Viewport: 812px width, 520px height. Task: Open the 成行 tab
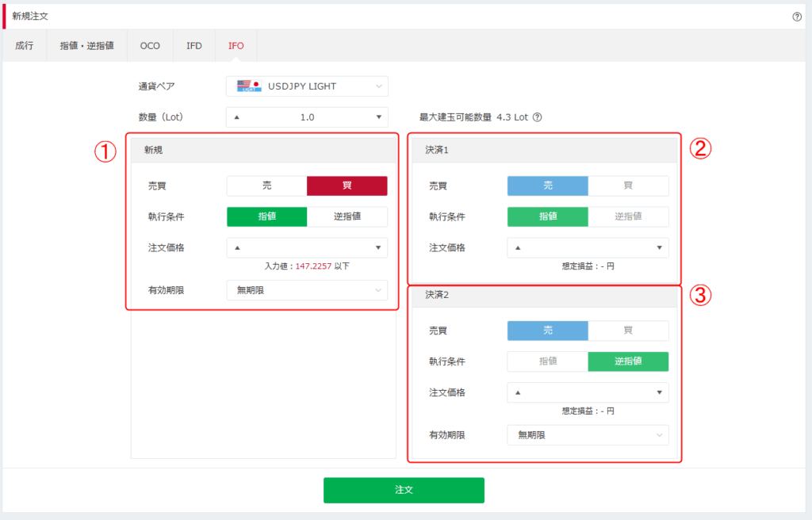24,45
